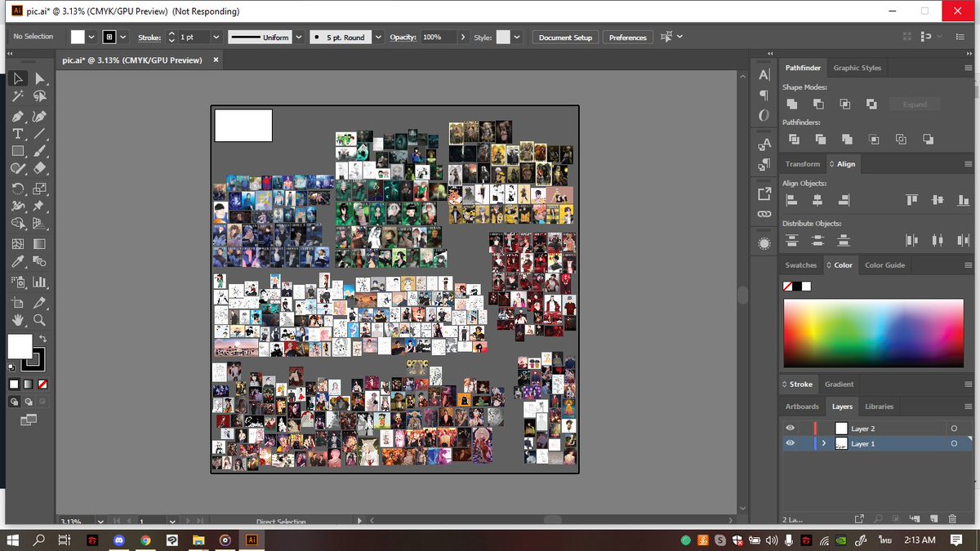
Task: Click the Unite shape mode icon
Action: click(x=791, y=104)
